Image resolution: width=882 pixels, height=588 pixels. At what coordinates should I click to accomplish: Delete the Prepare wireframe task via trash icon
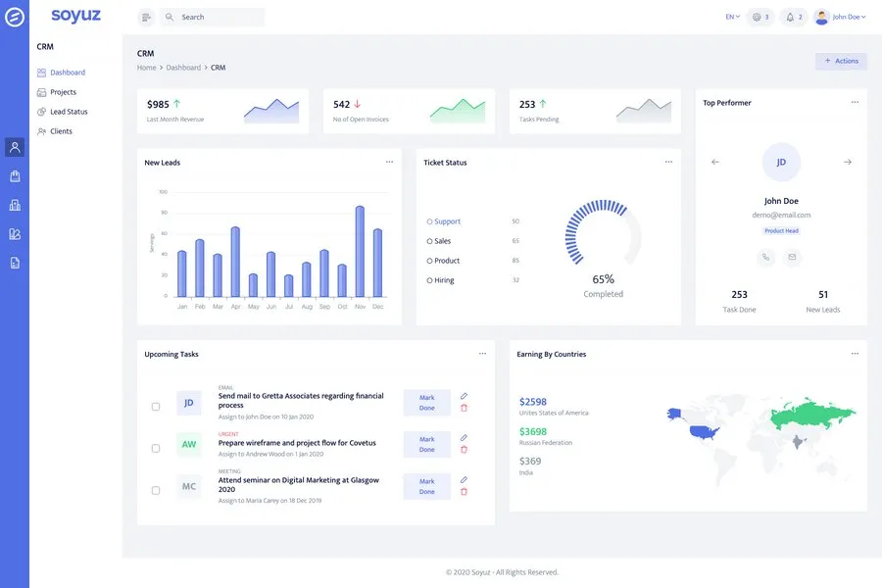click(x=464, y=450)
